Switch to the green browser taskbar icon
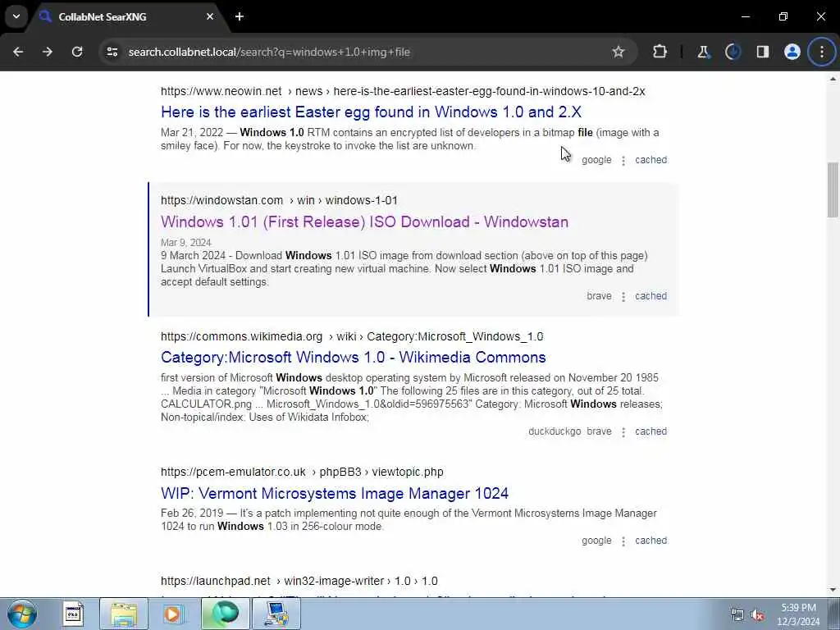Viewport: 840px width, 630px height. coord(225,614)
